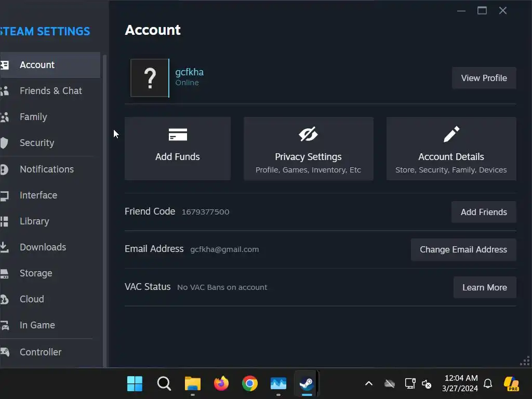
Task: Click the Friends & Chat people icon
Action: 4,91
